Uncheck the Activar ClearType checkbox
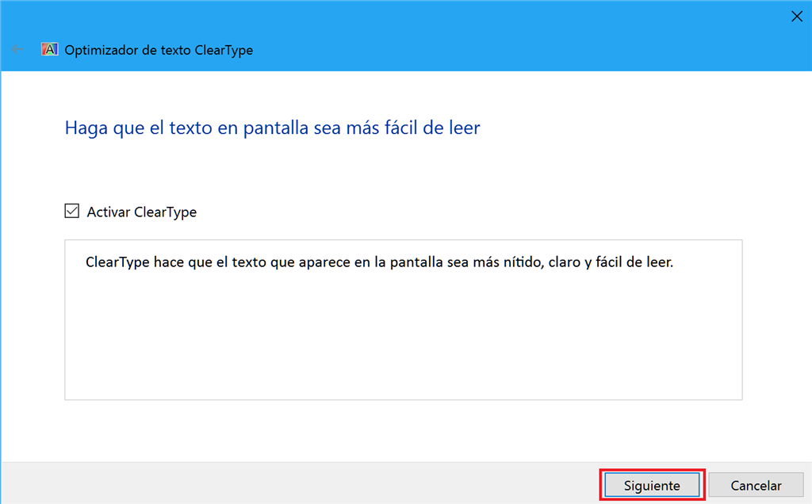 (x=72, y=211)
